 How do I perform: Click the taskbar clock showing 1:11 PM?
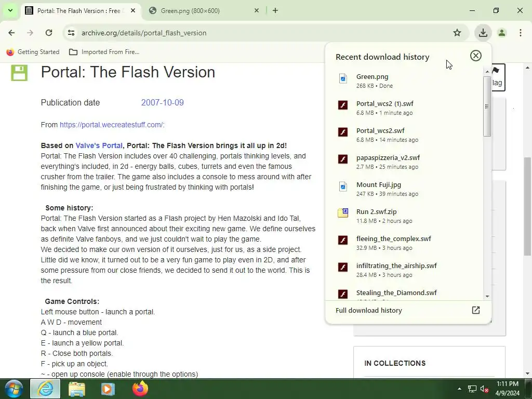[508, 389]
